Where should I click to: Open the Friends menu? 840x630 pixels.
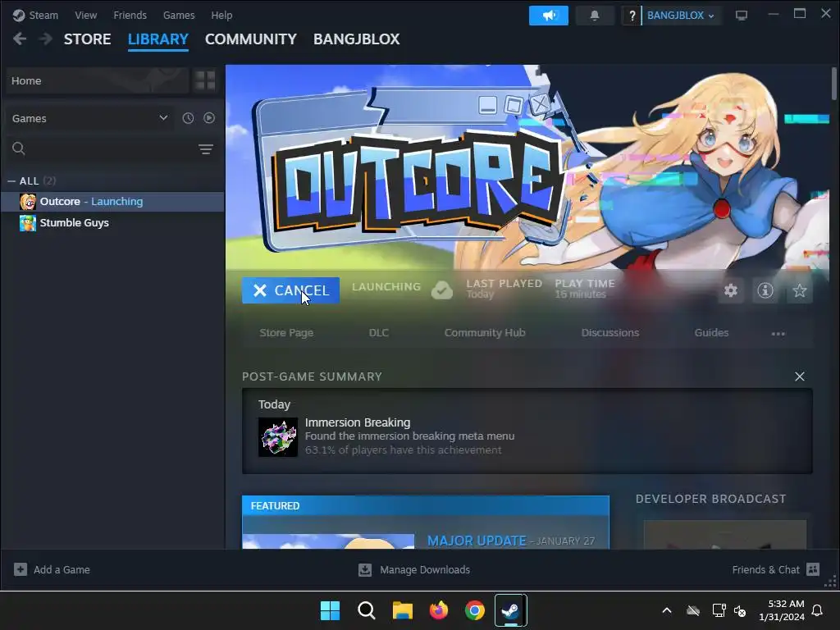coord(130,16)
